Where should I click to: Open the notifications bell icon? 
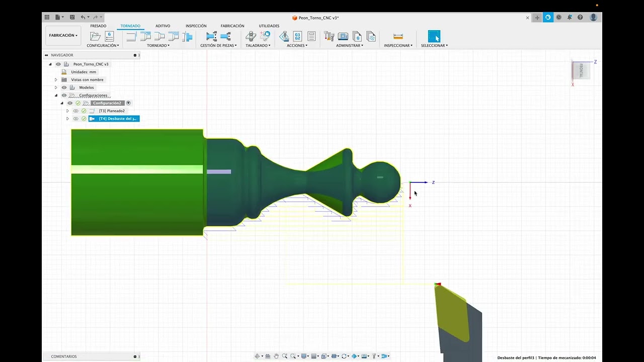(570, 17)
